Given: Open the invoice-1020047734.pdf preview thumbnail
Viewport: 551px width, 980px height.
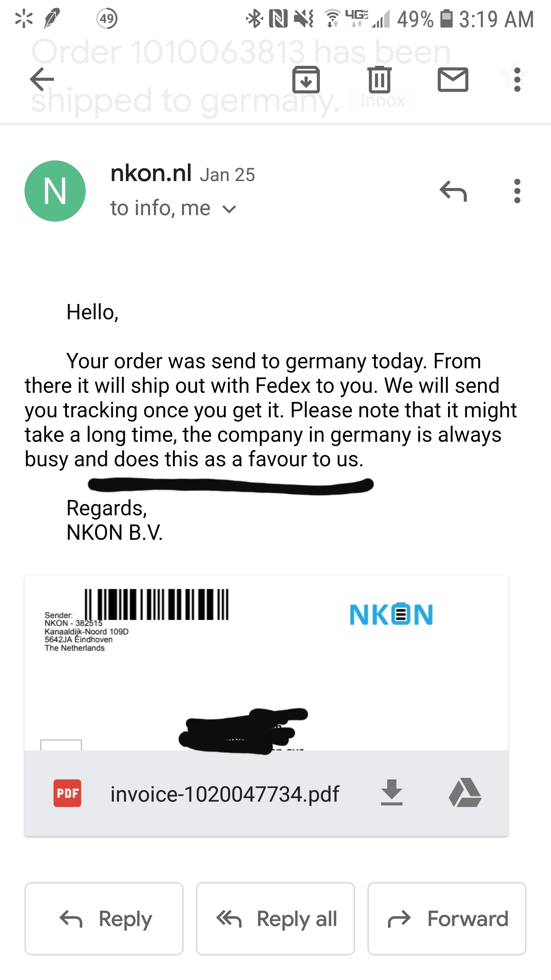Looking at the screenshot, I should click(x=266, y=663).
